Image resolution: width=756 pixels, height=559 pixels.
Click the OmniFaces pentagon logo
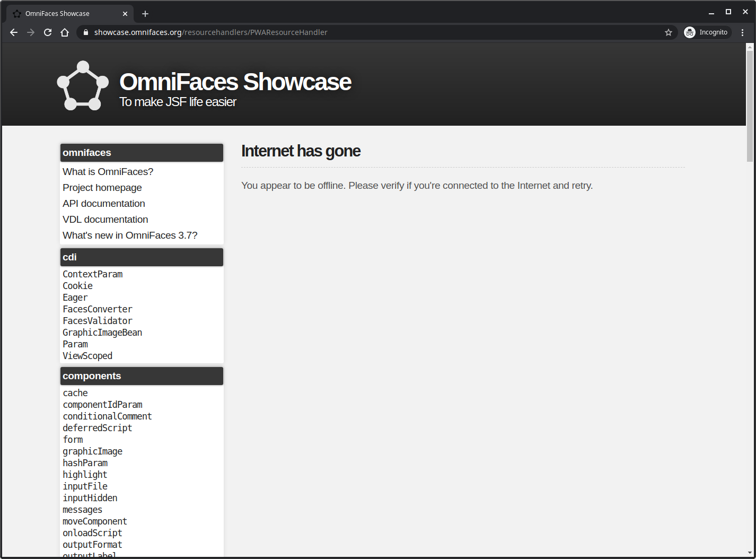(x=83, y=86)
